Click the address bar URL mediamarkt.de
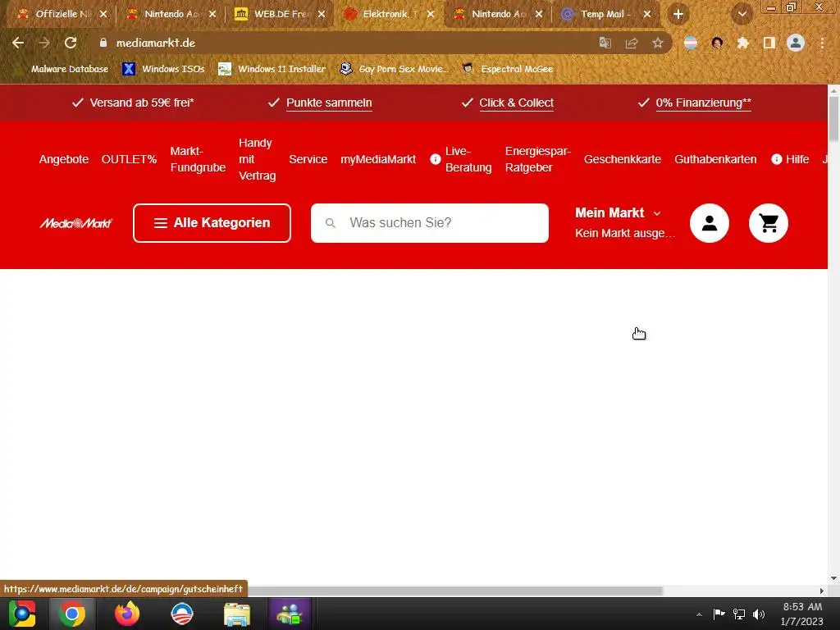 pos(156,43)
